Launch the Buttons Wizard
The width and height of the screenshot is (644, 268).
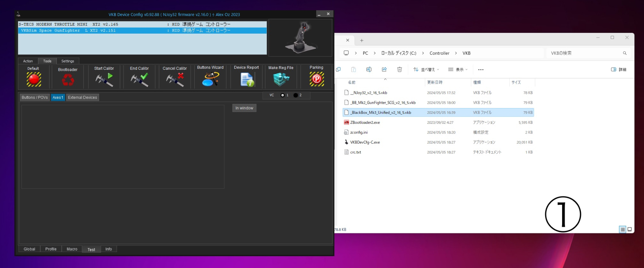[210, 79]
